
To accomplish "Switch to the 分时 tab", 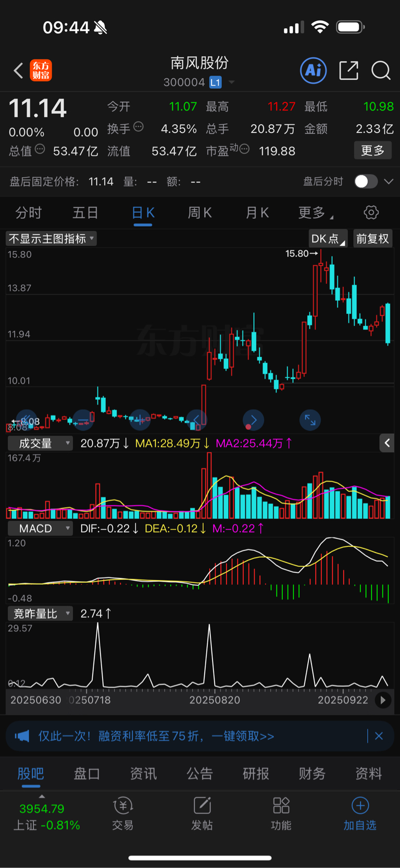I will 29,213.
